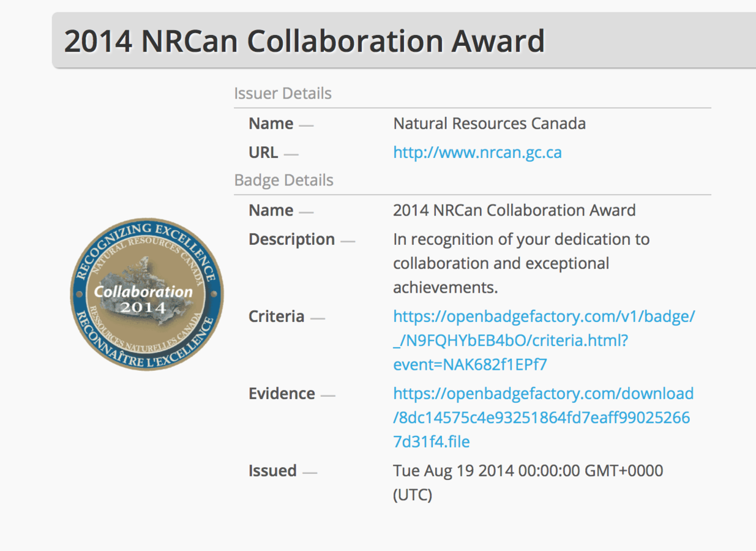Click the URL field label

click(x=263, y=152)
